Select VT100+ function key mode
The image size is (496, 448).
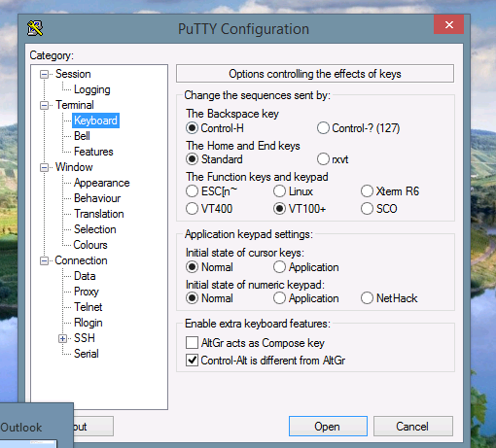[279, 209]
